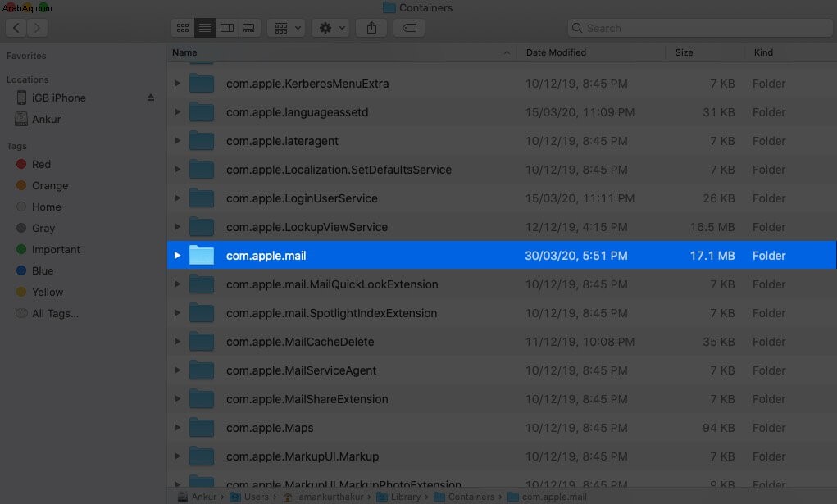Show items tagged Home
Image resolution: width=837 pixels, height=504 pixels.
46,207
